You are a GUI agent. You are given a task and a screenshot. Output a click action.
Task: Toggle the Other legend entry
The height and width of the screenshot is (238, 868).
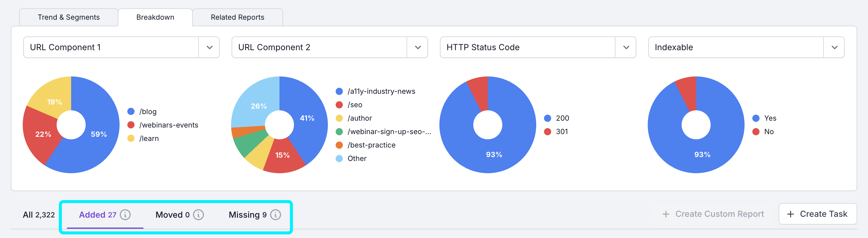pos(351,159)
